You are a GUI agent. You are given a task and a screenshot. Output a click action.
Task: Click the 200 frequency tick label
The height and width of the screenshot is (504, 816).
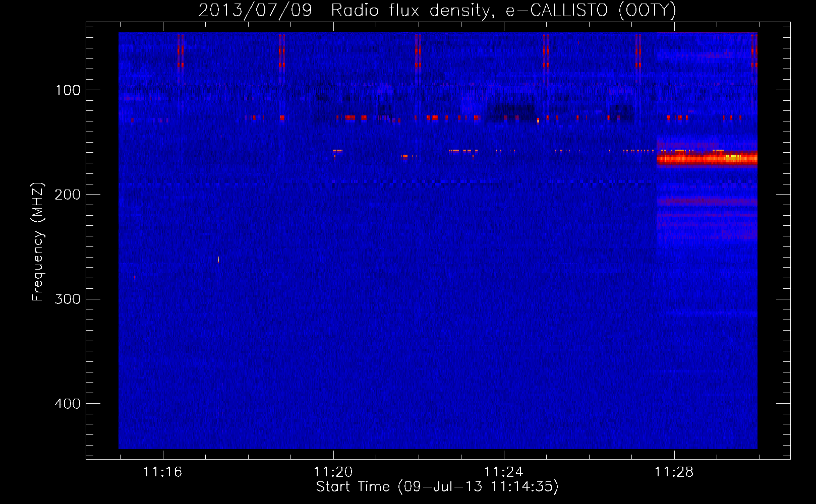(x=68, y=195)
